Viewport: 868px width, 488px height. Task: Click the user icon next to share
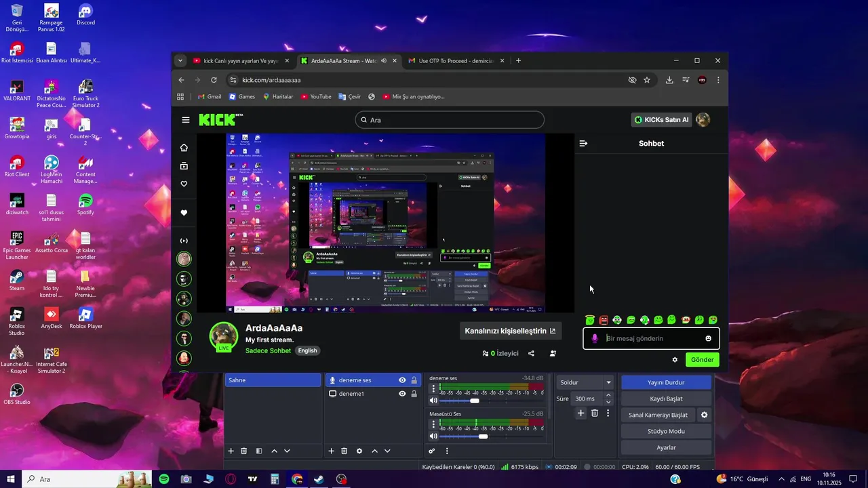(x=553, y=353)
